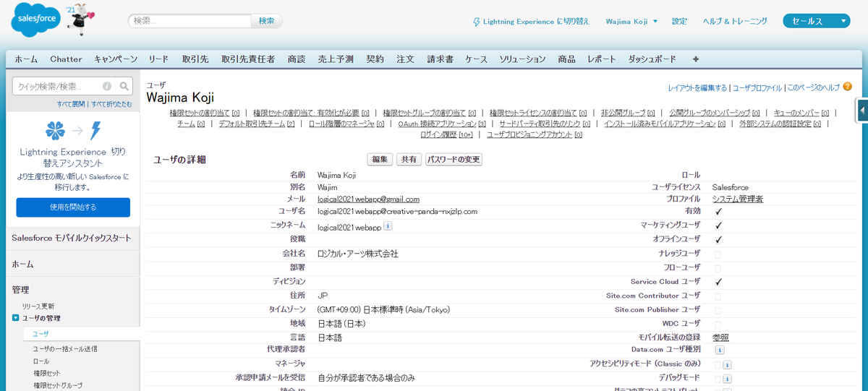This screenshot has height=391, width=868.
Task: Select ロール in the sidebar tree
Action: pyautogui.click(x=41, y=361)
